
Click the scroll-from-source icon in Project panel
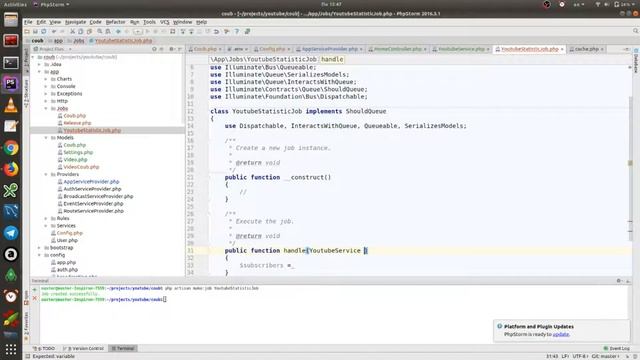(154, 49)
